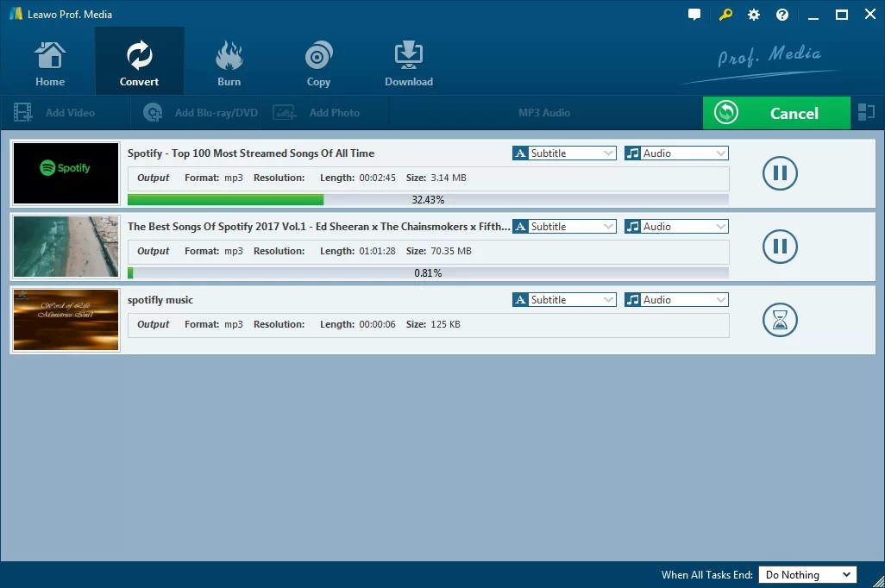Viewport: 885px width, 588px height.
Task: Select title 'The Best Songs Of Spotify 2017 Vol.1'
Action: point(319,226)
